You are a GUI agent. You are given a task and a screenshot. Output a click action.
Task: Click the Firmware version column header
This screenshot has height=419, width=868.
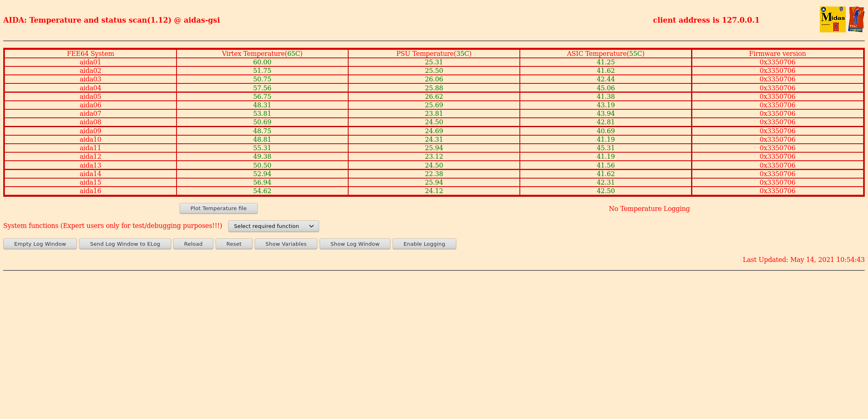[777, 54]
